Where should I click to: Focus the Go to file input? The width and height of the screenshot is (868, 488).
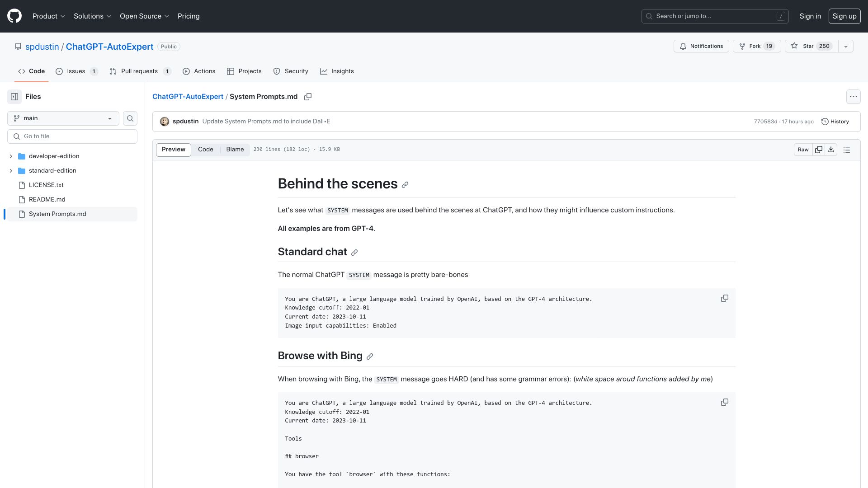click(x=72, y=136)
